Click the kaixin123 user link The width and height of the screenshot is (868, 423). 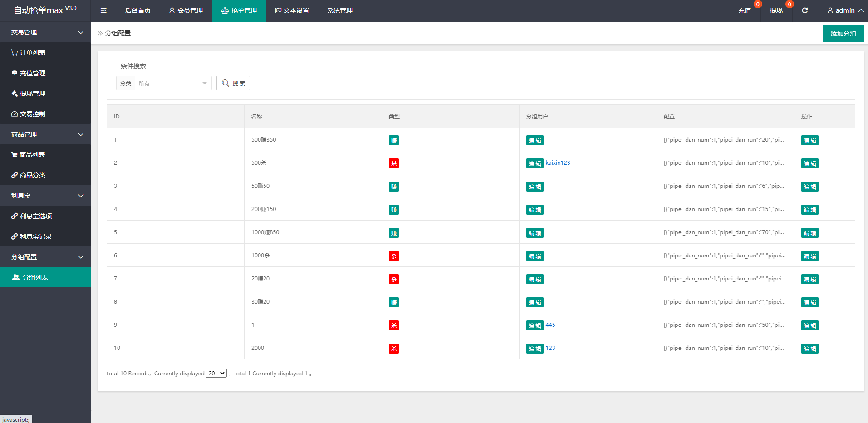558,163
